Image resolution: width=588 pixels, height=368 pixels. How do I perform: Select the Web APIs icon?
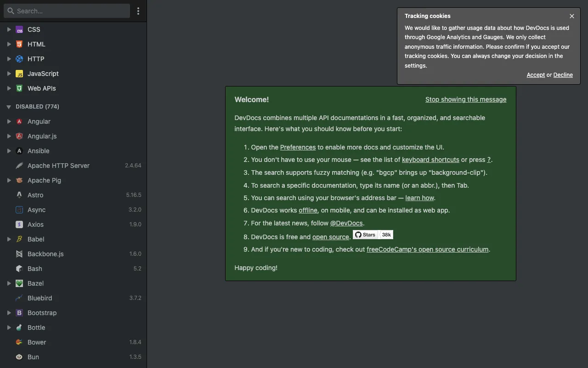click(19, 88)
